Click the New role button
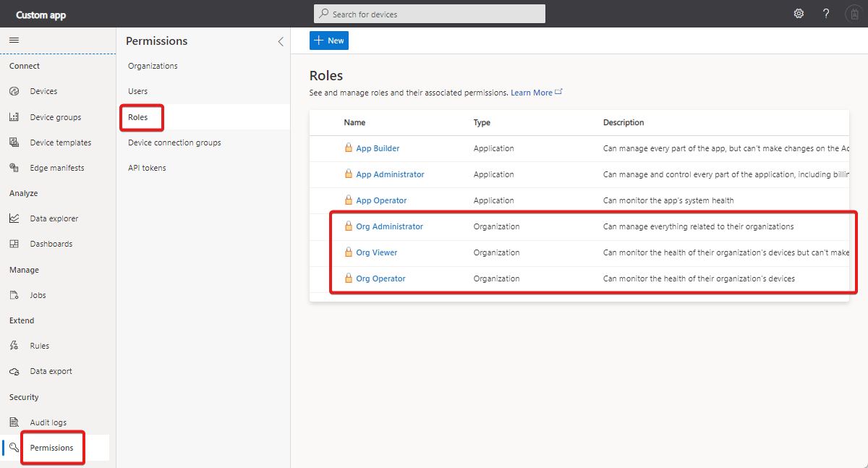 tap(329, 41)
